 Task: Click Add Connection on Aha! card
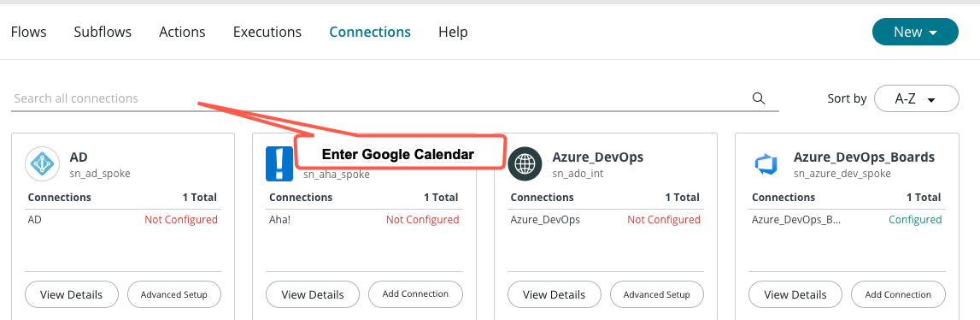415,294
